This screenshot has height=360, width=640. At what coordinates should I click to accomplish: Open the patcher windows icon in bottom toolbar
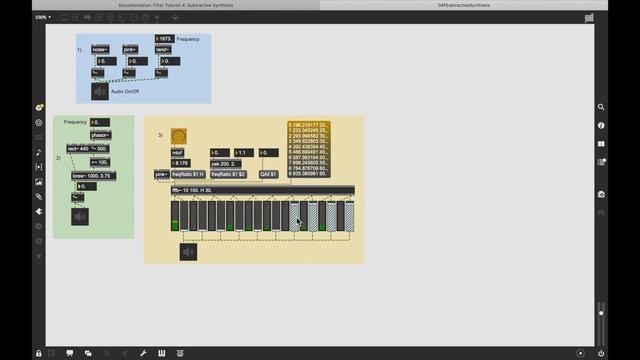pyautogui.click(x=88, y=353)
